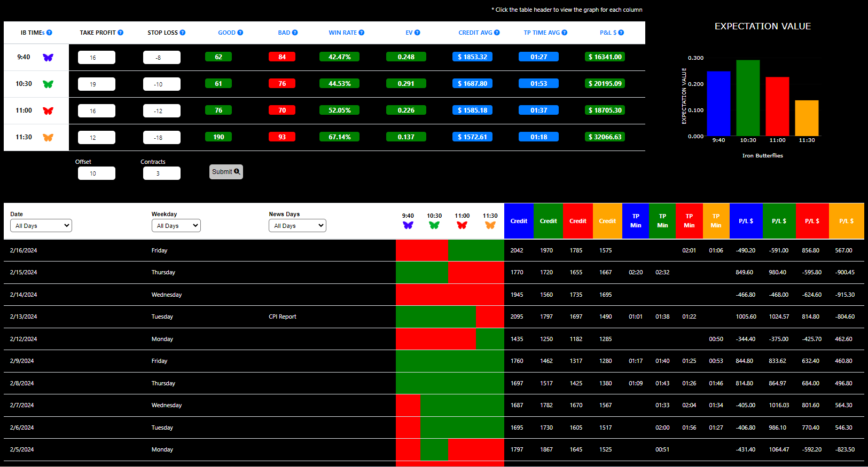Click the green bar for 10:30 in chart

pyautogui.click(x=748, y=98)
